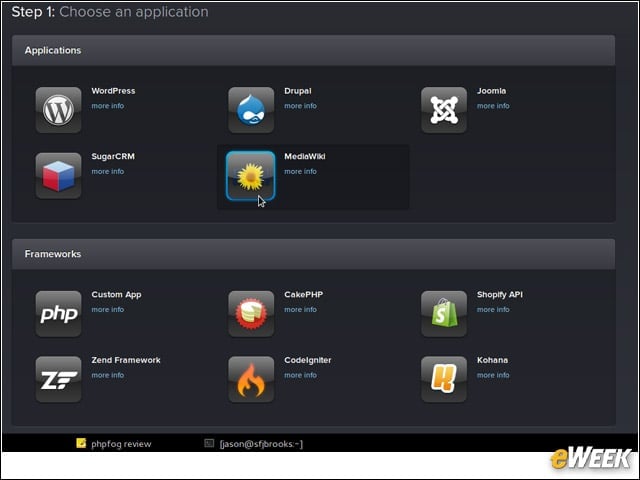Switch to jason@sfjbrooks terminal taskbar entry

click(253, 443)
